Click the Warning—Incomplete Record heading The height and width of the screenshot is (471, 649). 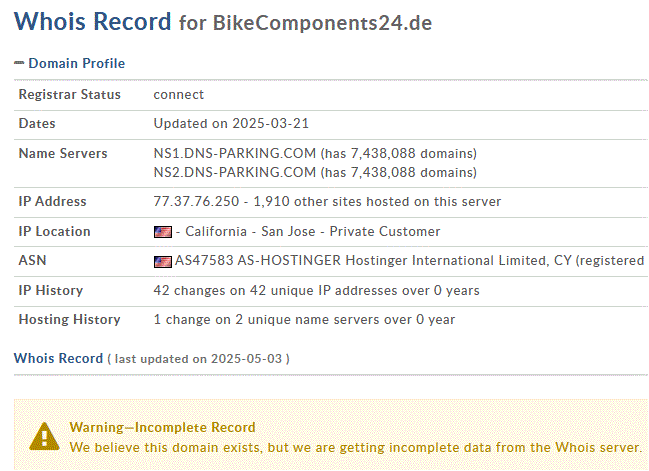coord(162,428)
